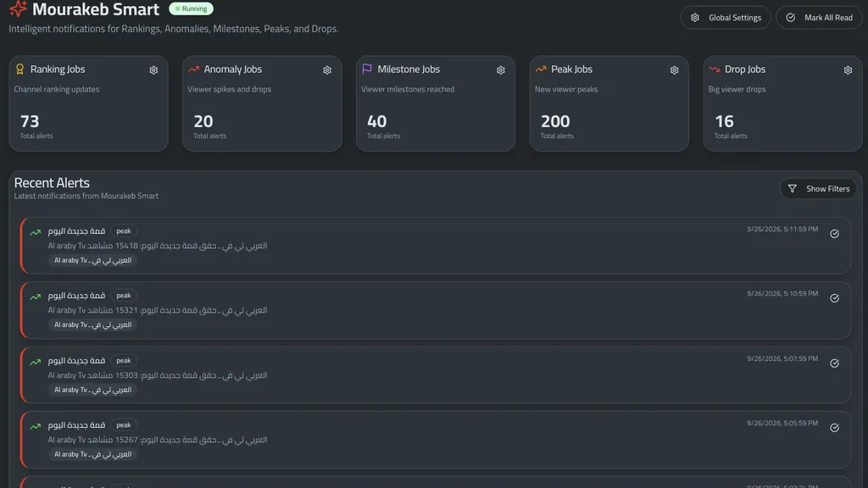Viewport: 868px width, 488px height.
Task: Click the Drop Jobs downward trend icon
Action: 714,69
